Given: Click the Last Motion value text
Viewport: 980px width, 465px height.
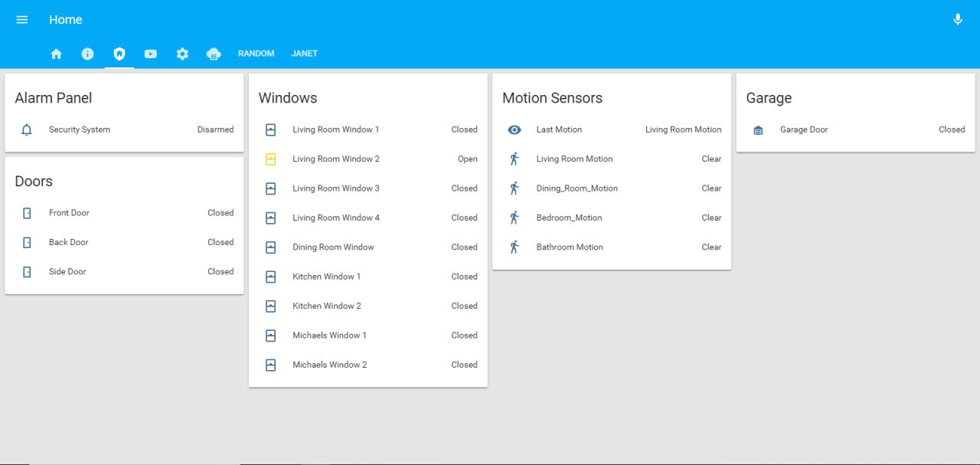Looking at the screenshot, I should coord(683,129).
